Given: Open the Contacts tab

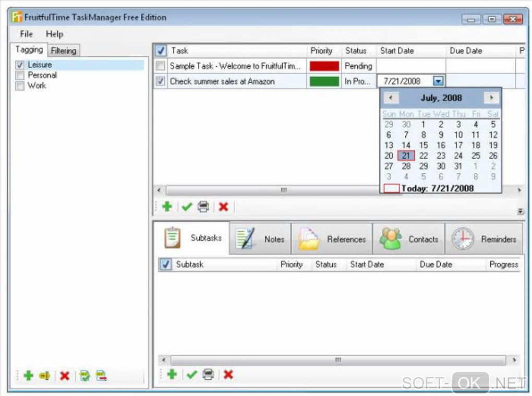Looking at the screenshot, I should 409,239.
